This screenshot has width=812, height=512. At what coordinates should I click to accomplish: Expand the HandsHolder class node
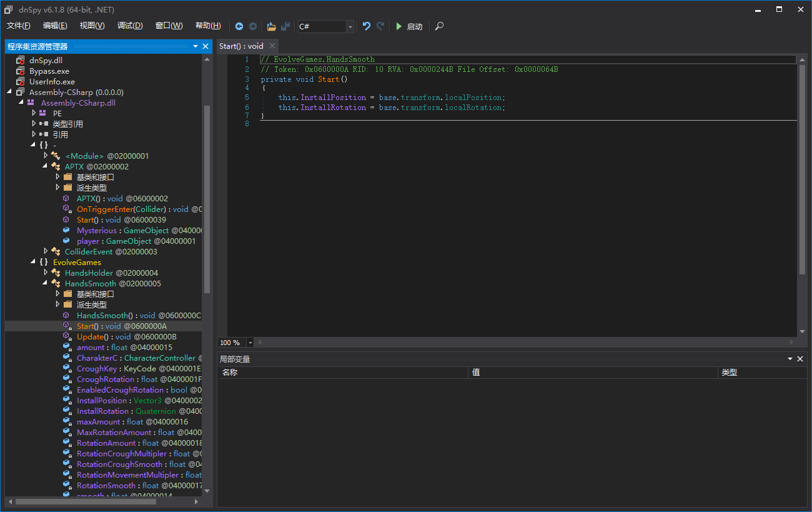[x=46, y=273]
